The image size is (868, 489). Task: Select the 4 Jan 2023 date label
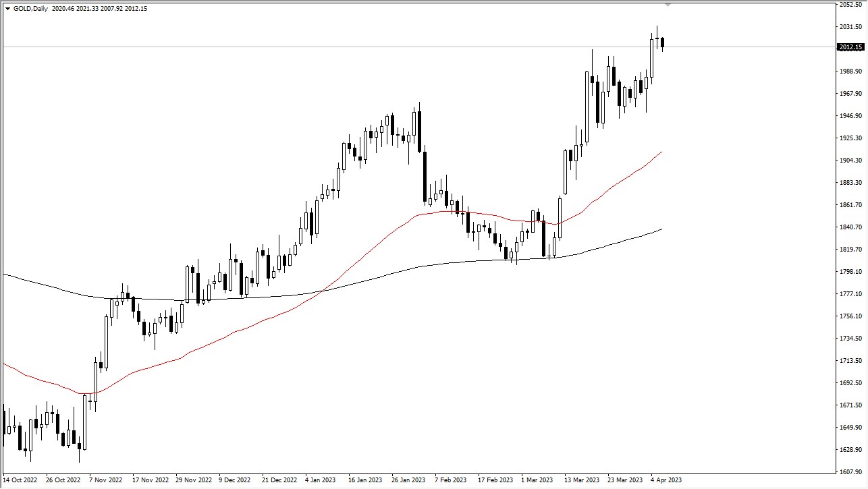click(x=320, y=480)
